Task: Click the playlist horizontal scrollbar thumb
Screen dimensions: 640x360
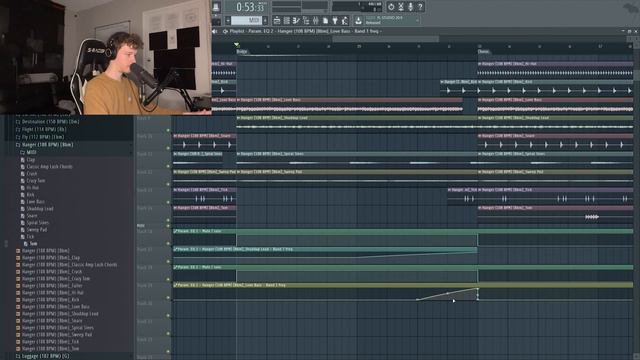Action: tap(386, 39)
